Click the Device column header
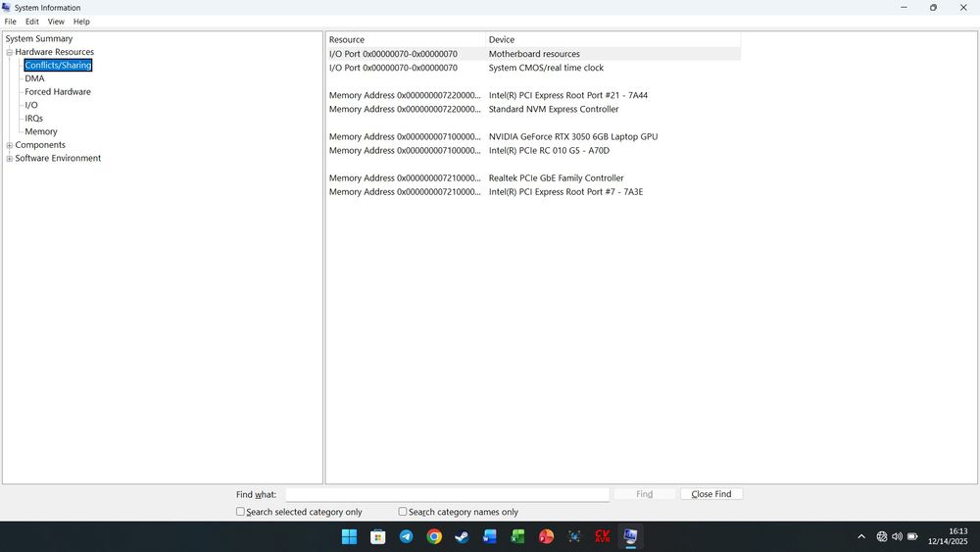Viewport: 980px width, 552px height. (x=613, y=39)
